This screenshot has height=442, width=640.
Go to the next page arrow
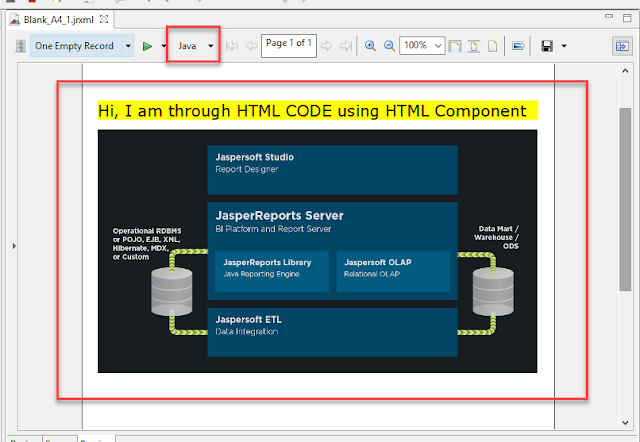tap(327, 46)
